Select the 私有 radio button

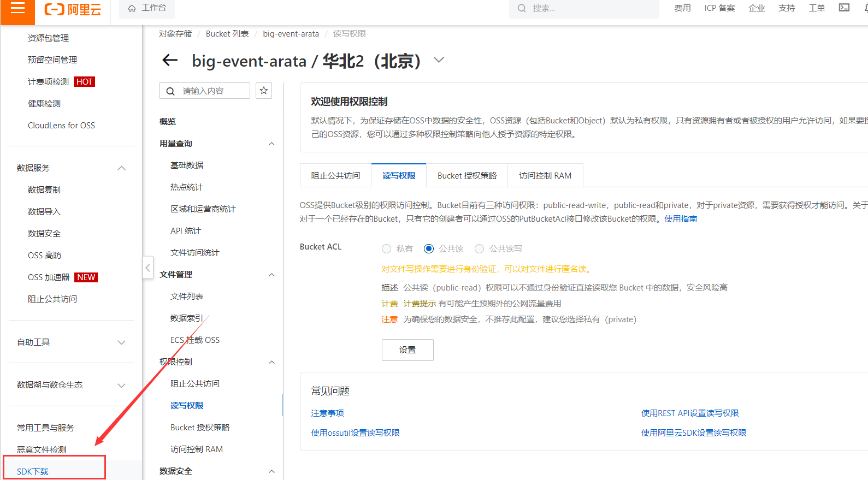[x=387, y=249]
